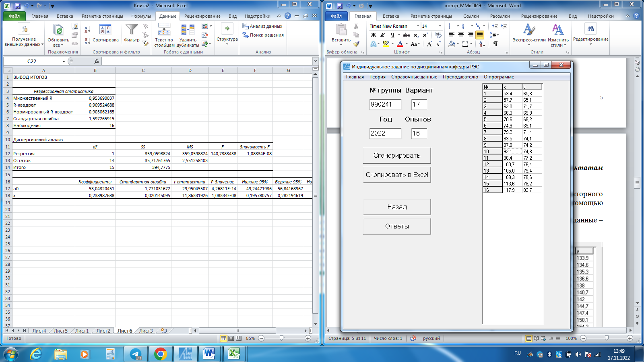Toggle Italic (К) in Word ribbon

point(383,35)
